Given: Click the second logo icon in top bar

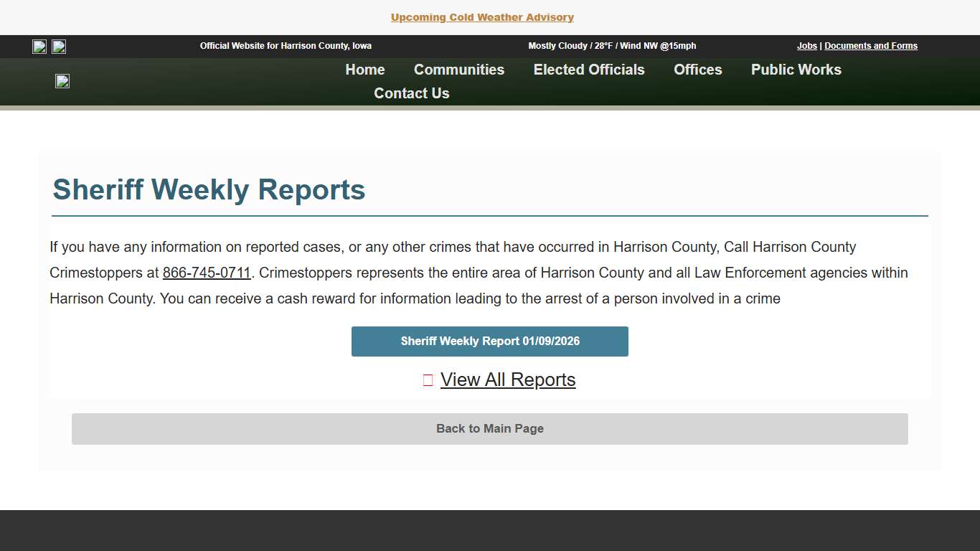Looking at the screenshot, I should point(58,47).
